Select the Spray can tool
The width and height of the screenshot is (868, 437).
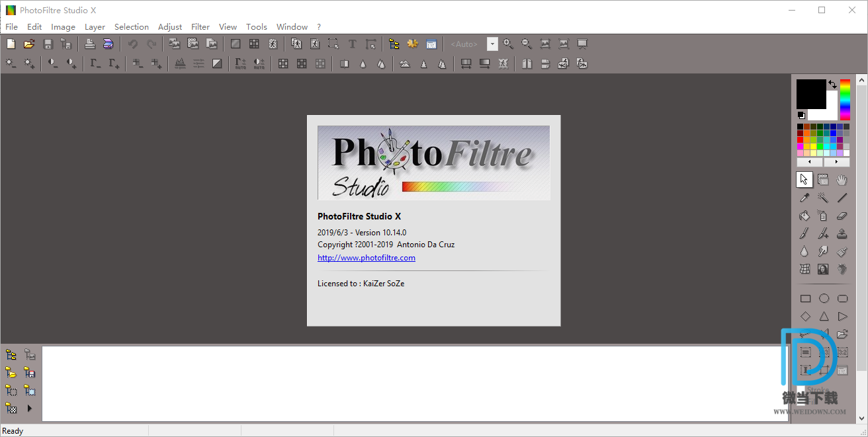(823, 216)
